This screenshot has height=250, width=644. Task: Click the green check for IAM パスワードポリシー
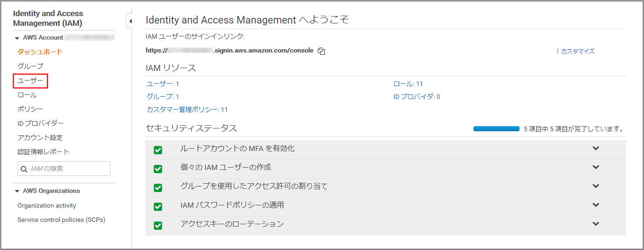tap(158, 207)
